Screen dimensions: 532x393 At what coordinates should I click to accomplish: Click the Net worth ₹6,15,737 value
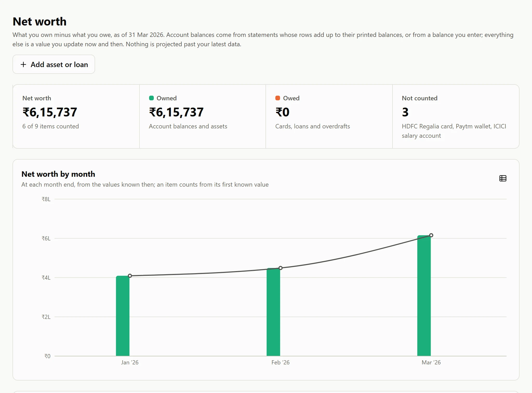[50, 112]
